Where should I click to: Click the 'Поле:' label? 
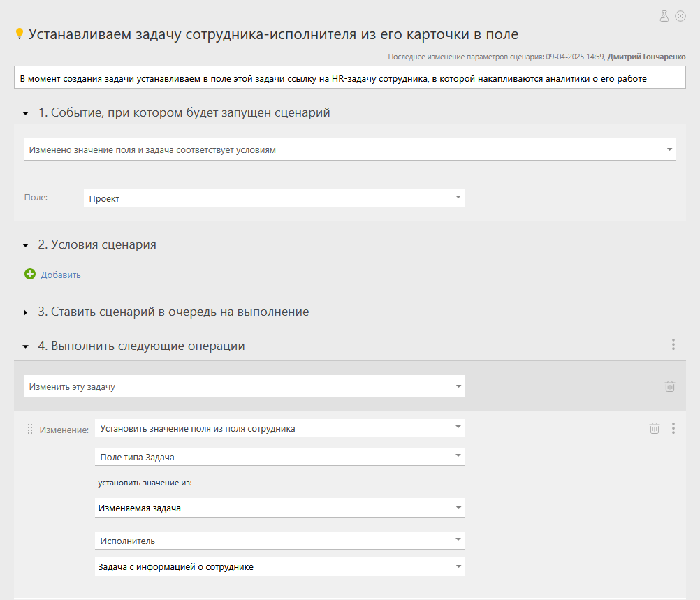tap(36, 197)
